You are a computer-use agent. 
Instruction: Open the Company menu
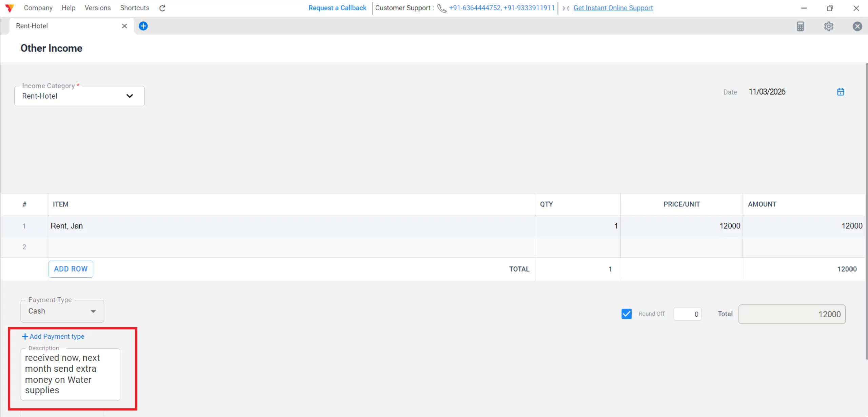pos(38,8)
